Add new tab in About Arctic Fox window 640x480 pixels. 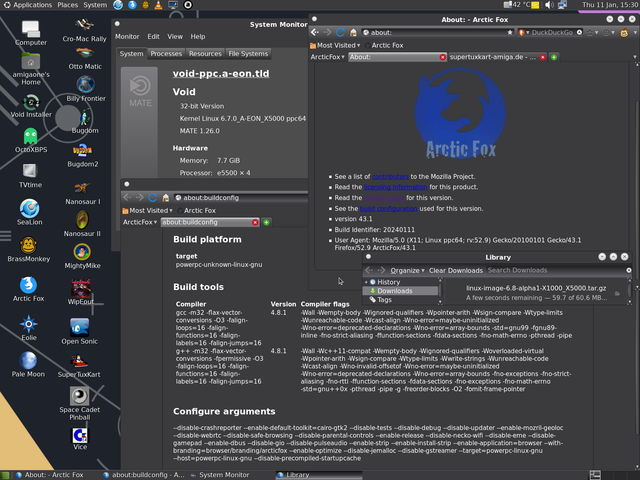(x=554, y=57)
